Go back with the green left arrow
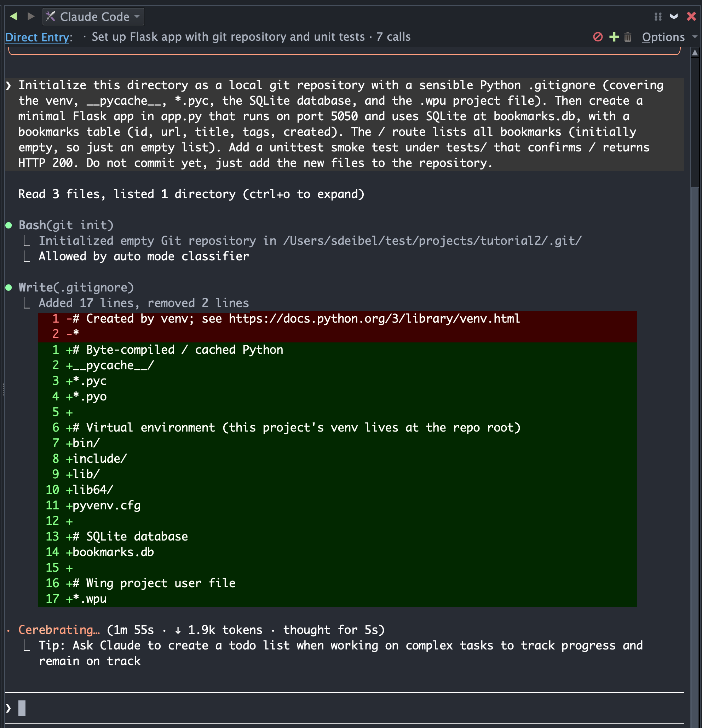Viewport: 702px width, 728px height. click(14, 16)
